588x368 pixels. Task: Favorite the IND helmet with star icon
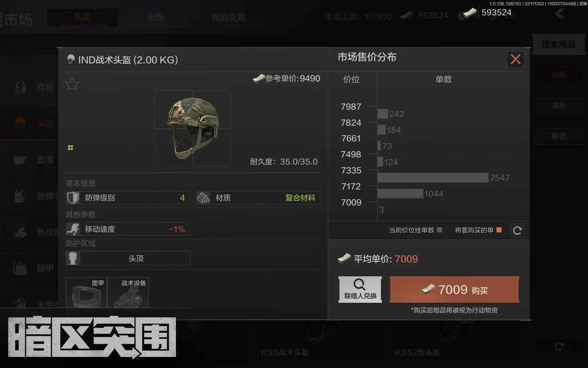72,84
